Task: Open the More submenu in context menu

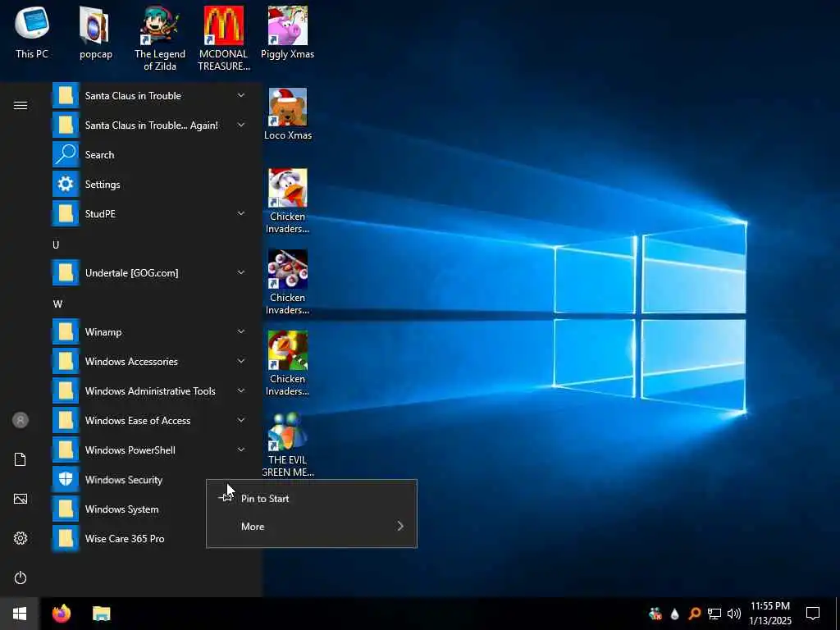Action: 311,527
